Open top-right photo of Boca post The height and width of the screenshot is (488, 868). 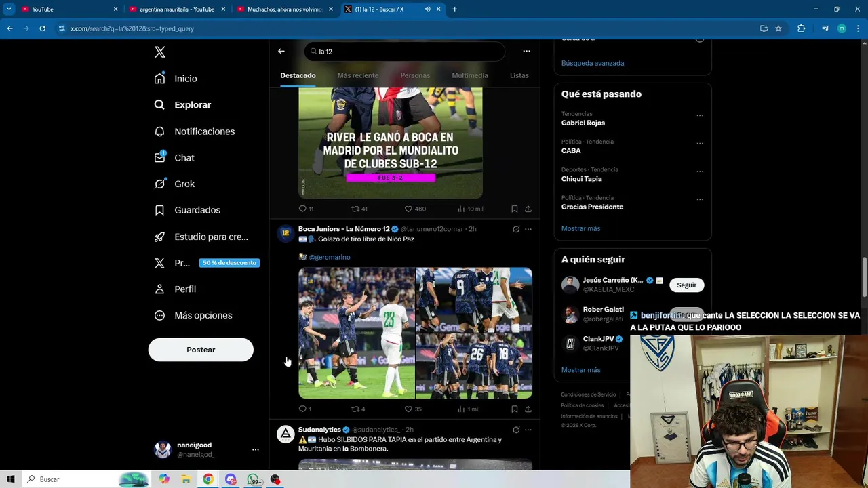pyautogui.click(x=474, y=300)
